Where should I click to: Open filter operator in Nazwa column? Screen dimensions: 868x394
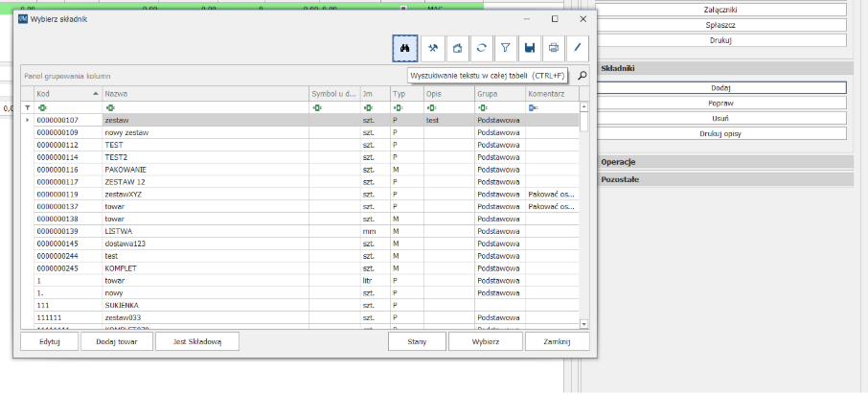pos(111,108)
